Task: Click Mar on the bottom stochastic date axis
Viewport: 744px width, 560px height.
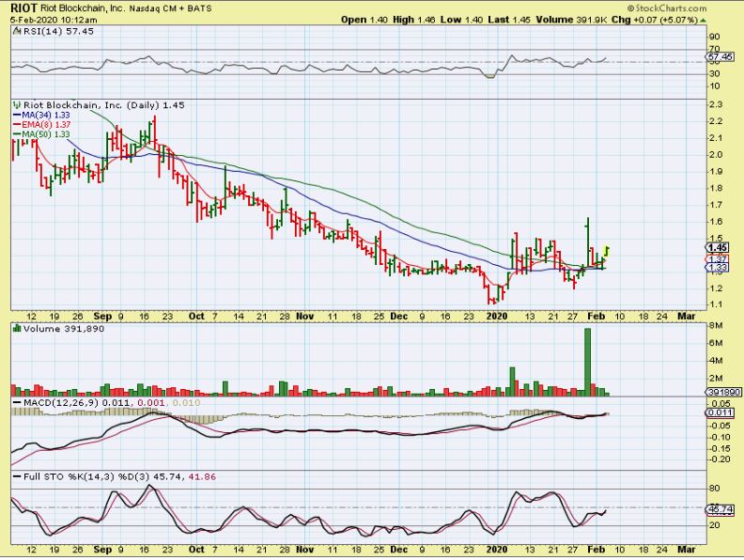Action: (686, 550)
